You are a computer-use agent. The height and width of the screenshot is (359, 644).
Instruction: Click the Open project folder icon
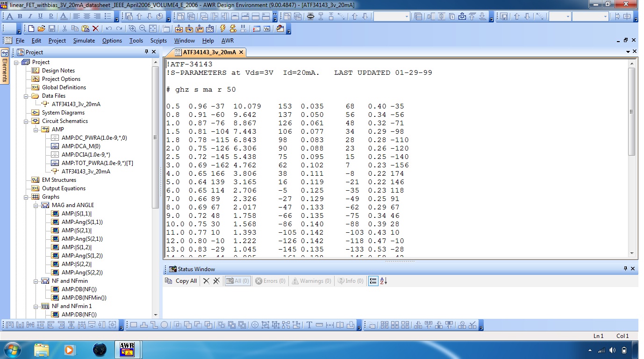41,29
